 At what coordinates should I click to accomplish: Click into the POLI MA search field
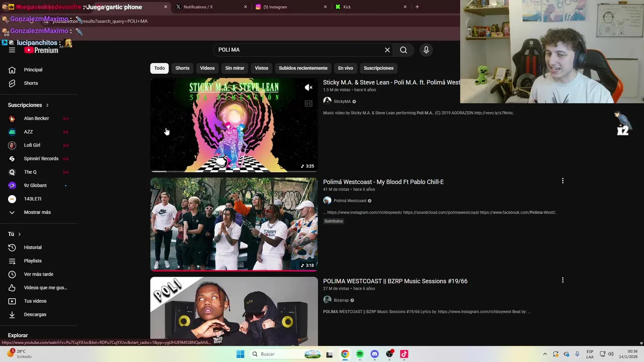click(299, 50)
